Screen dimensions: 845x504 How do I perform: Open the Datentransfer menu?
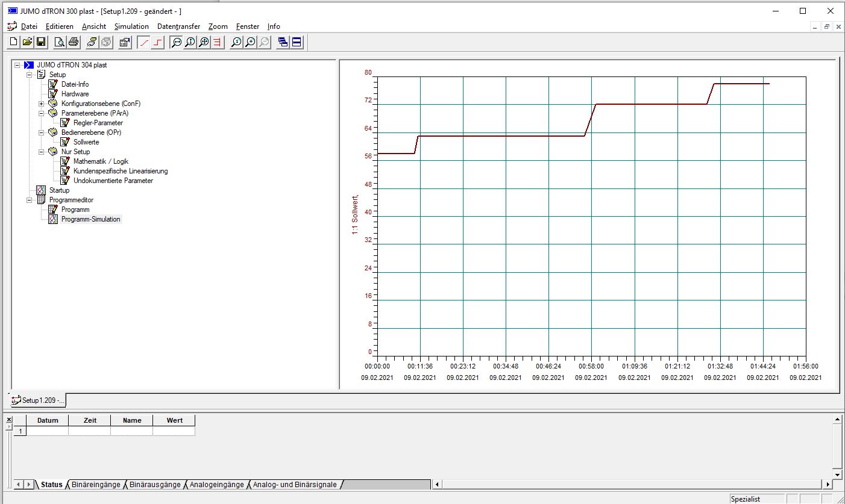tap(178, 26)
